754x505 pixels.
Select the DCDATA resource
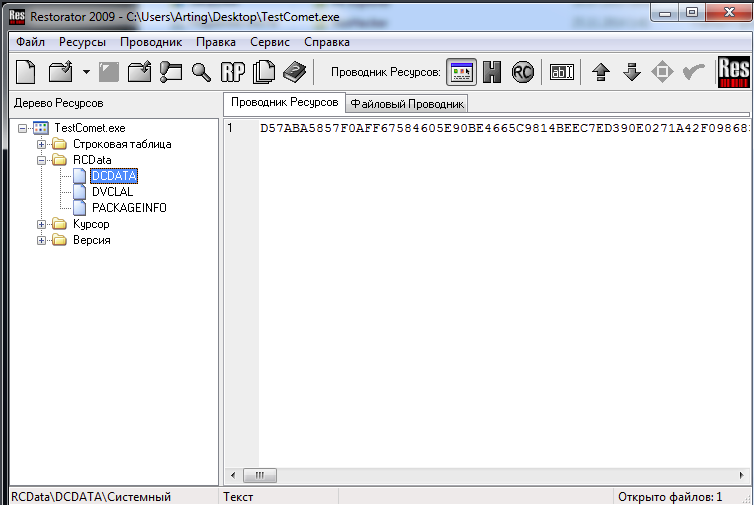114,176
